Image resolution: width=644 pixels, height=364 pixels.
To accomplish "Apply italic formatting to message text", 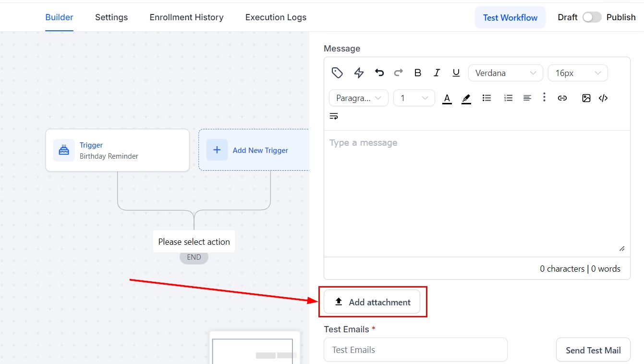I will [437, 73].
